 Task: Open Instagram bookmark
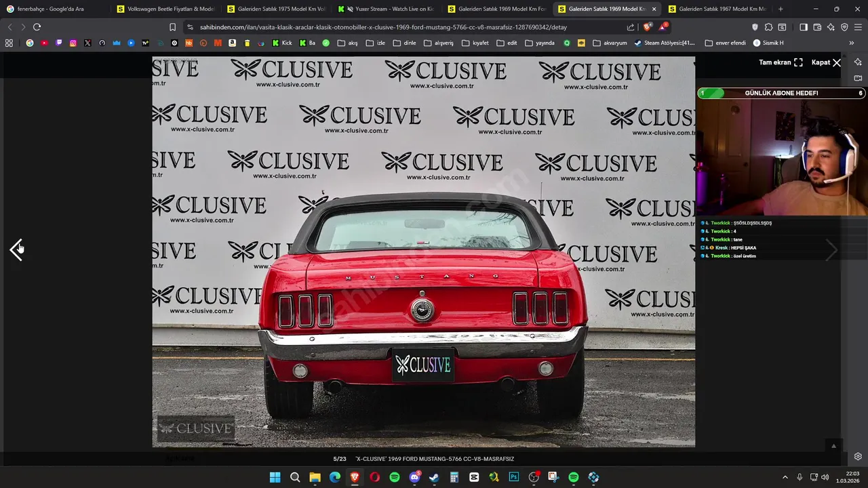[x=73, y=43]
